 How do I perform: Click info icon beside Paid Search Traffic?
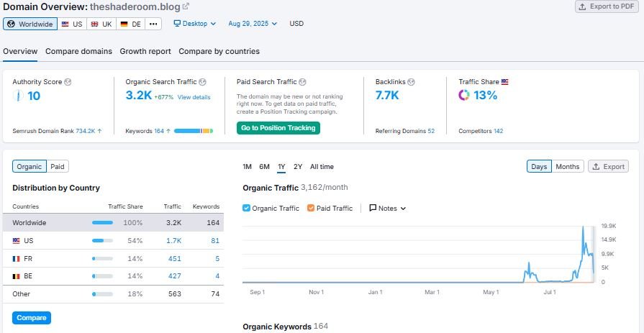point(302,82)
